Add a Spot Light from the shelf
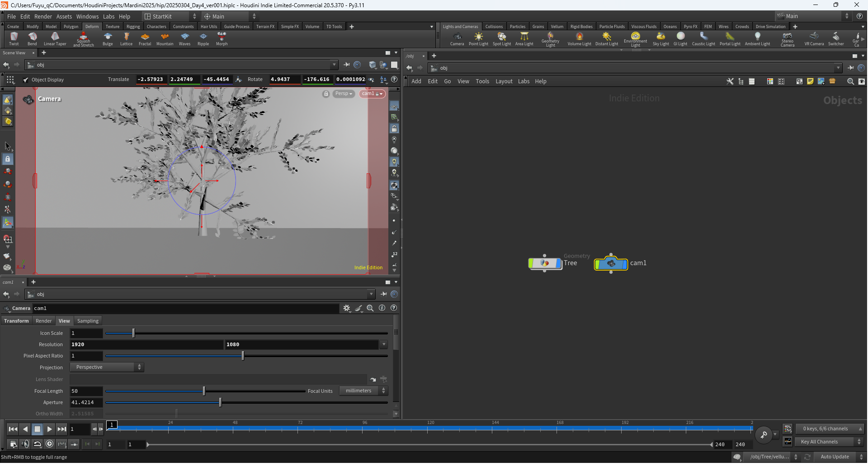Viewport: 868px width, 467px height. point(502,39)
